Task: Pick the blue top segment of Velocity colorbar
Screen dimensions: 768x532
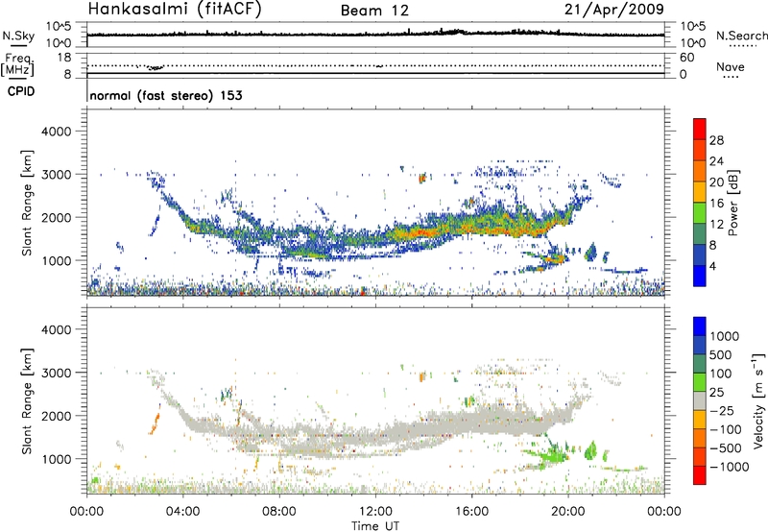Action: [x=700, y=326]
